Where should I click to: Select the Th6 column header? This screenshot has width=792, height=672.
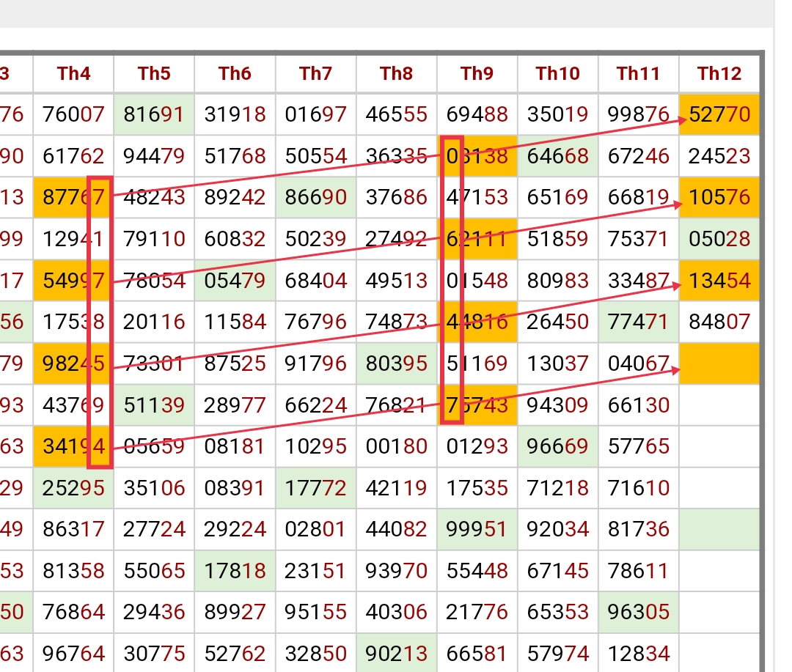[235, 74]
